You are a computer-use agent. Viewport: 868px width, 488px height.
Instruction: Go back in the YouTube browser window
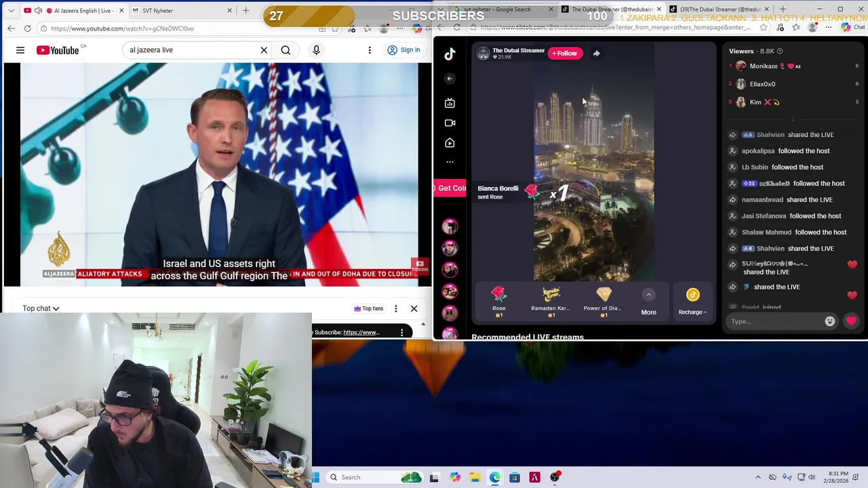point(11,28)
